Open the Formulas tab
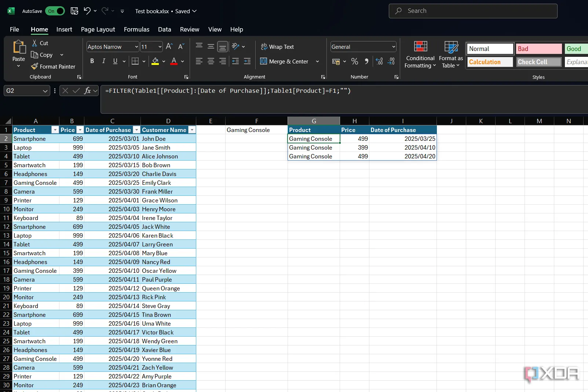The height and width of the screenshot is (392, 588). pos(136,29)
